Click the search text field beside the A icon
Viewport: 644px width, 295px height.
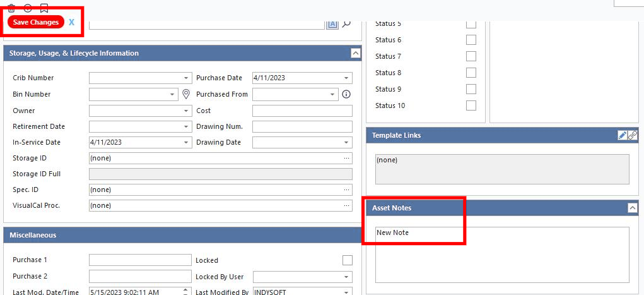[x=207, y=24]
